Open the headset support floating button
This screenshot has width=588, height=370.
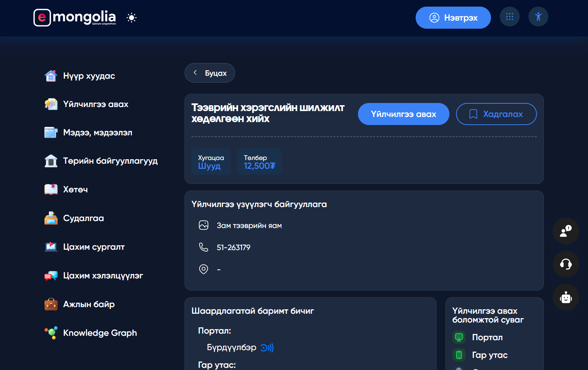[566, 264]
